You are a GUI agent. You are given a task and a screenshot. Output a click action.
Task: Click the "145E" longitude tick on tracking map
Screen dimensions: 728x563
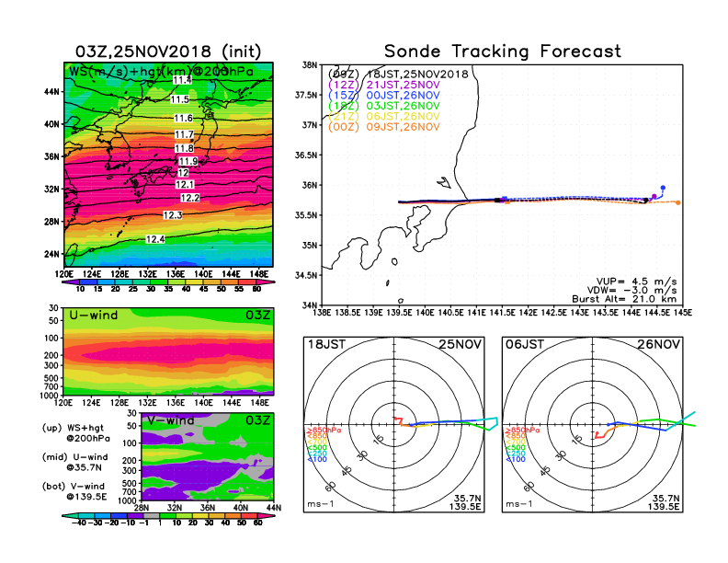(x=682, y=313)
